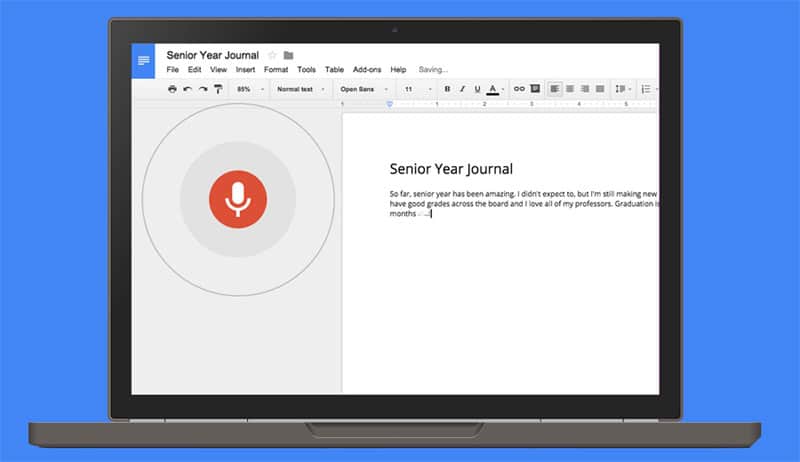This screenshot has width=800, height=462.
Task: Open the text color picker
Action: coord(494,89)
